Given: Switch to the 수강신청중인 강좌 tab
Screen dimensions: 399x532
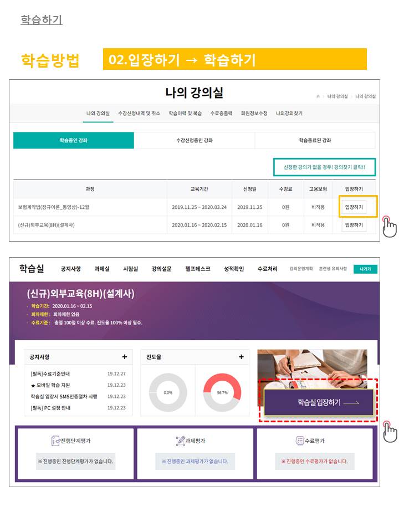Looking at the screenshot, I should (x=194, y=141).
